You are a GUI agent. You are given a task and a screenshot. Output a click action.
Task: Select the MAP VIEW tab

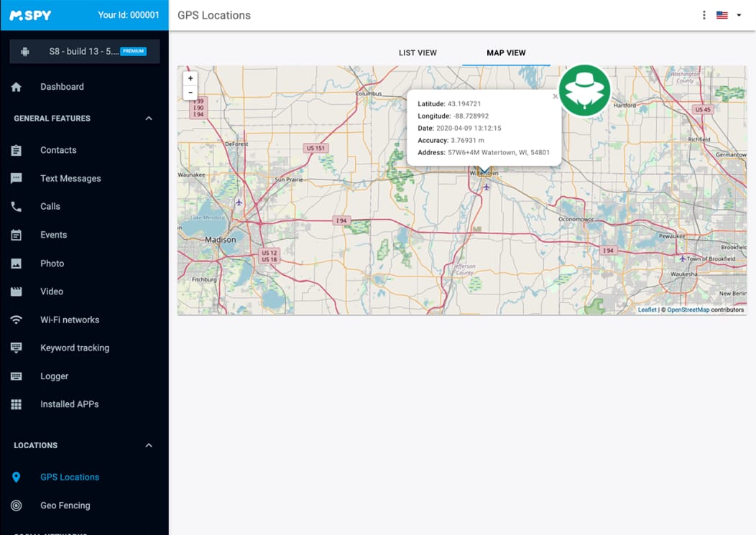click(x=506, y=52)
